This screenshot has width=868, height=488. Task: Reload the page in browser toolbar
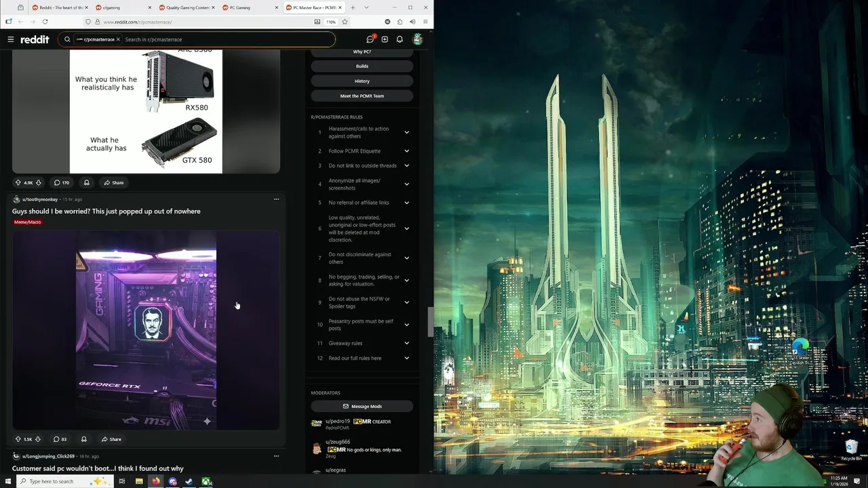[x=45, y=22]
